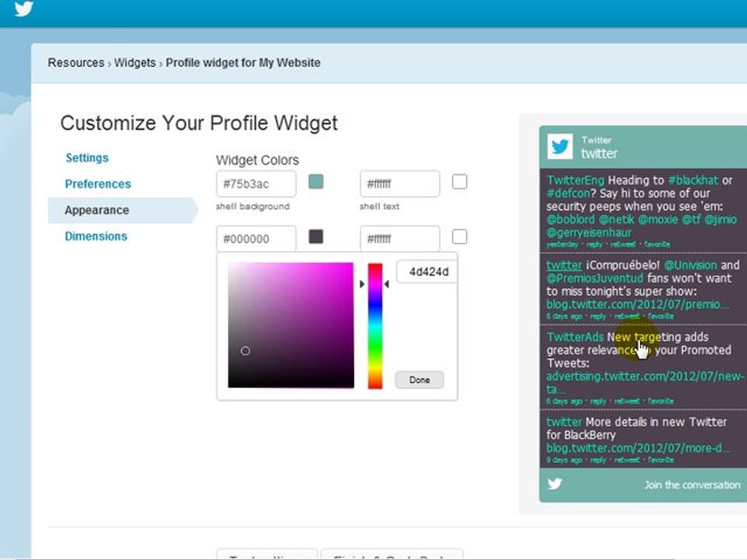The image size is (747, 560).
Task: Click the twitter name in widget header
Action: tap(599, 153)
